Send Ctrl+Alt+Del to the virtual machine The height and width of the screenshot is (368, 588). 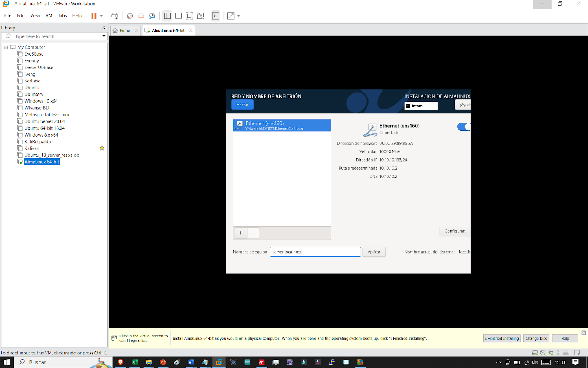pyautogui.click(x=115, y=16)
